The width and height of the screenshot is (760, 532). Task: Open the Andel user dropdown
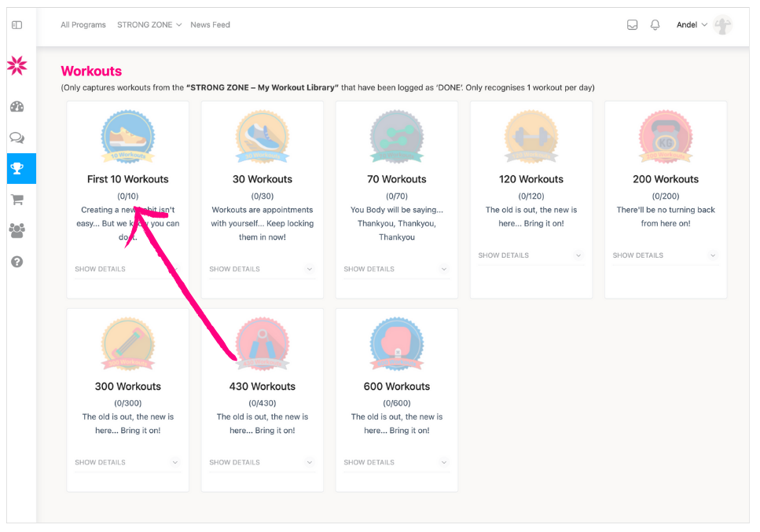click(x=692, y=25)
